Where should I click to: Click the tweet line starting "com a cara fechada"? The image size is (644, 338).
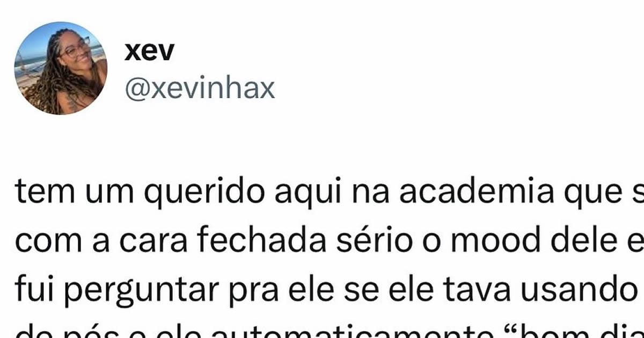pos(330,240)
